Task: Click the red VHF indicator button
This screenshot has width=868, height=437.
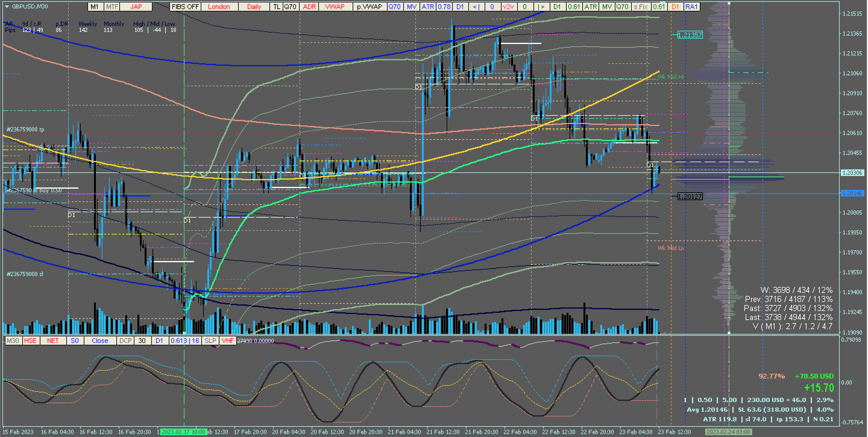Action: [x=228, y=341]
